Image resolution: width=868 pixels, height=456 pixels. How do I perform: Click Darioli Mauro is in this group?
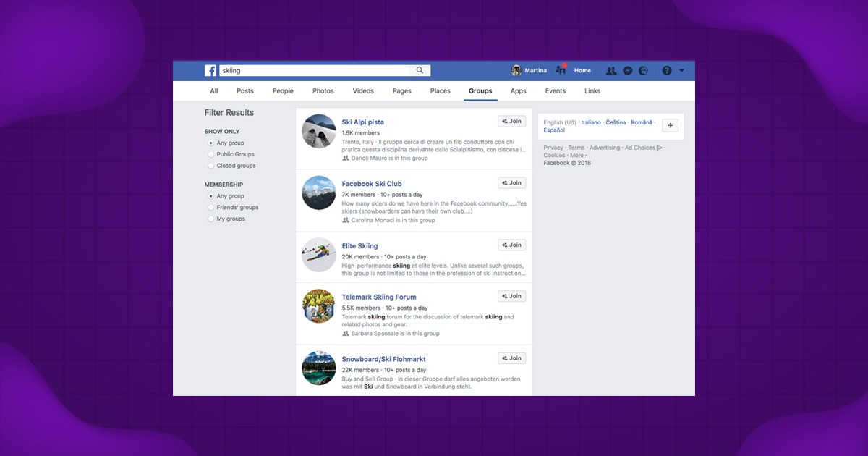(389, 158)
